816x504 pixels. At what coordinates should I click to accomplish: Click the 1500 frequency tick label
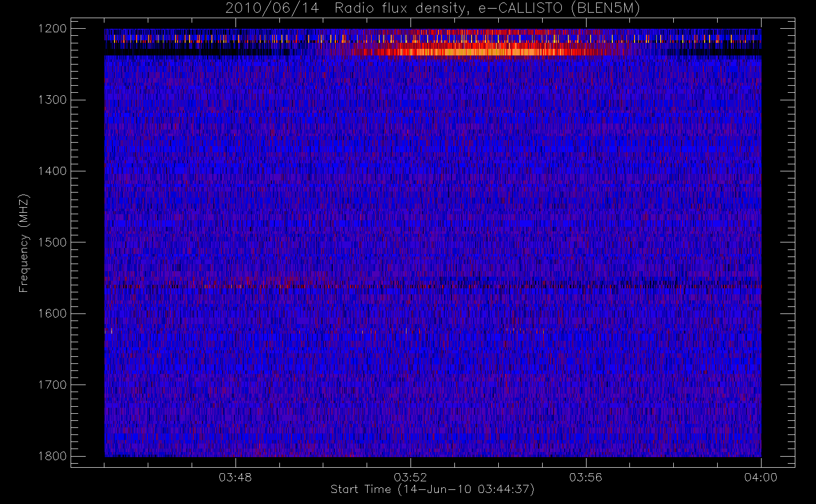coord(52,242)
